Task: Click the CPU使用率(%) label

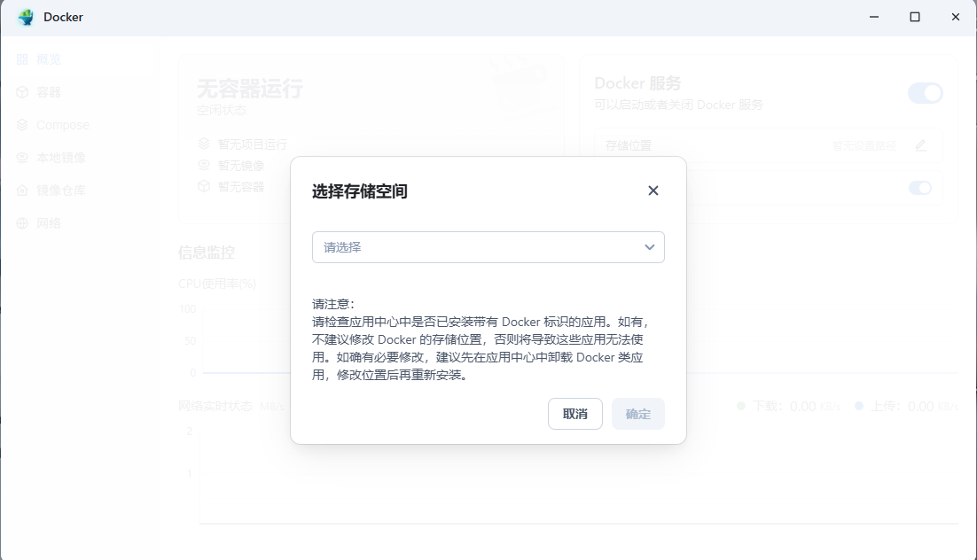Action: click(217, 284)
